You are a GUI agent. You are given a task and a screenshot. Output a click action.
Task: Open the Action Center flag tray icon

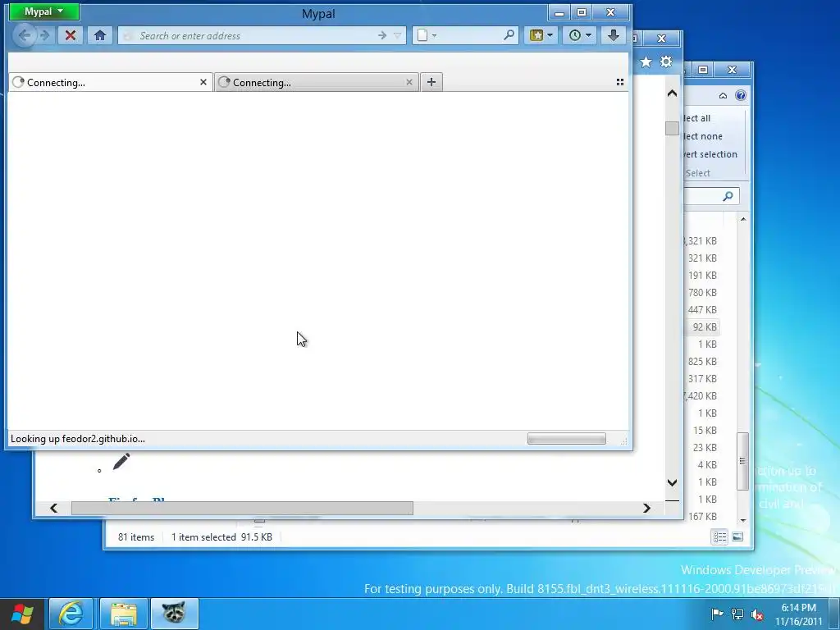(x=717, y=614)
